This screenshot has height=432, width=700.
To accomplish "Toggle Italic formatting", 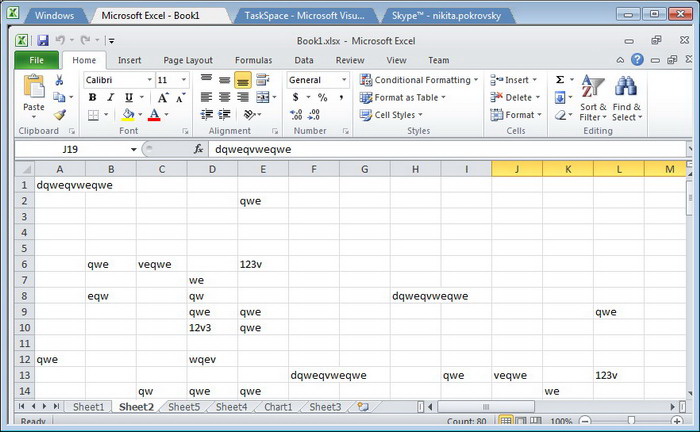I will click(x=110, y=97).
